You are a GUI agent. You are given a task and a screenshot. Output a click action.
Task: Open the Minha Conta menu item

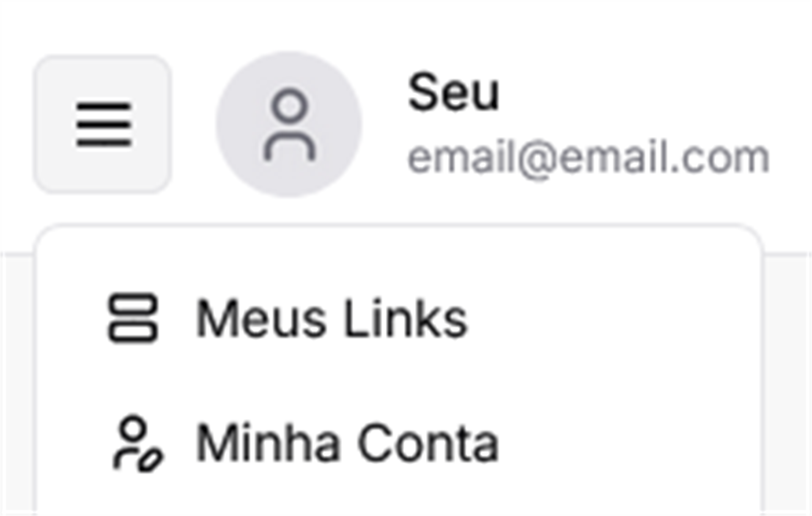tap(347, 443)
